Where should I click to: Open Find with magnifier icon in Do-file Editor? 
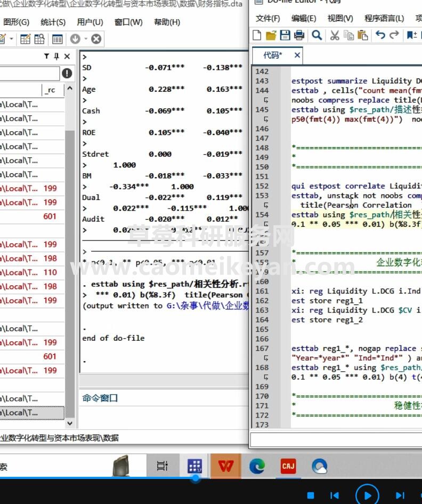click(317, 35)
